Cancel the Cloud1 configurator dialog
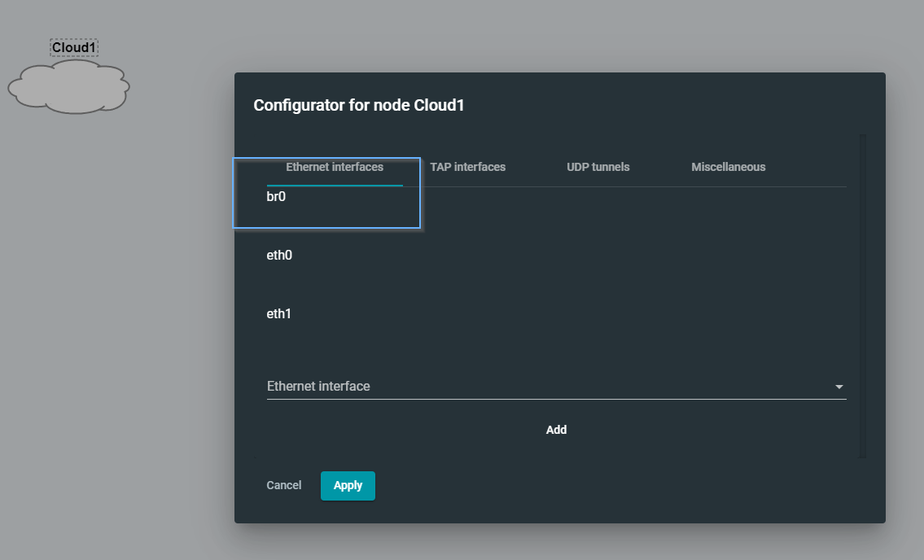 [x=284, y=485]
